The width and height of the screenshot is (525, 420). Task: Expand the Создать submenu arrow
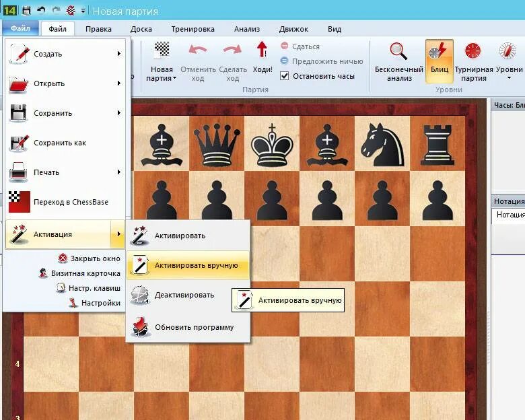119,54
